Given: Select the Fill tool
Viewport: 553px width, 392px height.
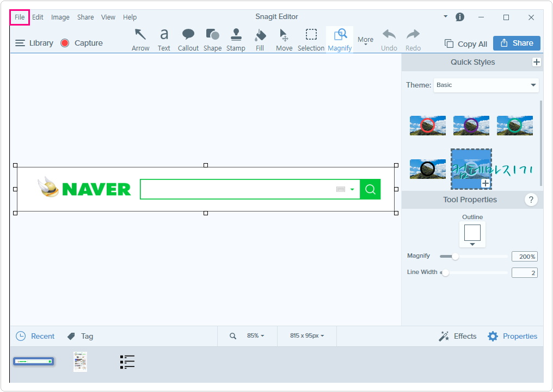Looking at the screenshot, I should tap(260, 40).
